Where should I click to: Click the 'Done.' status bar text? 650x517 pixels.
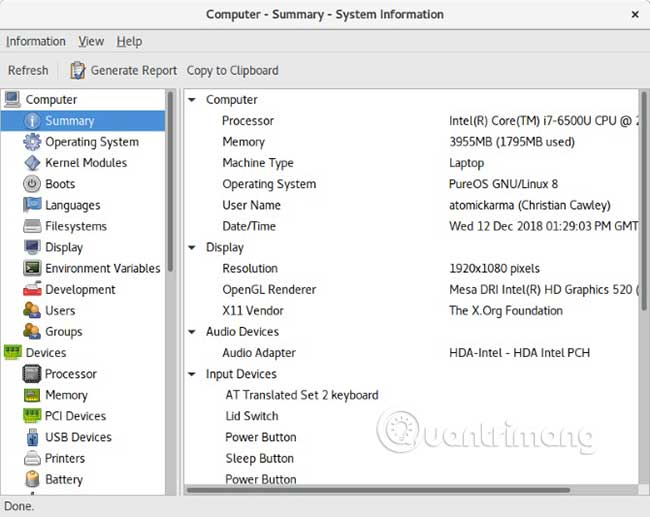click(19, 506)
